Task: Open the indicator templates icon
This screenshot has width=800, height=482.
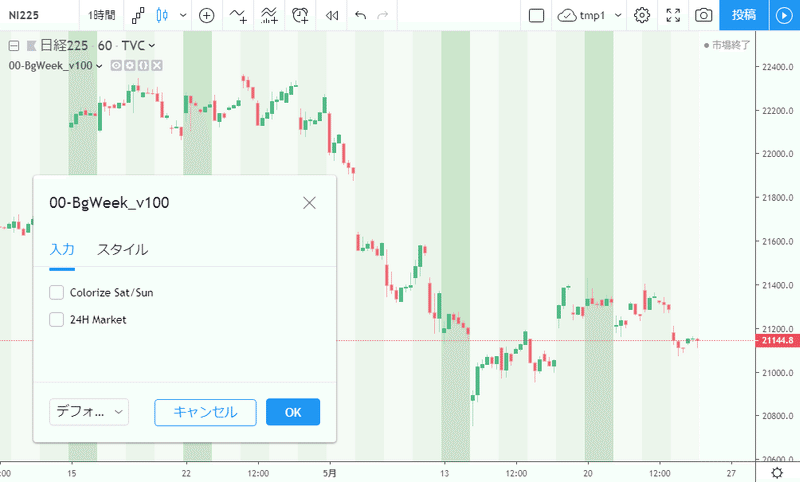Action: coord(269,15)
